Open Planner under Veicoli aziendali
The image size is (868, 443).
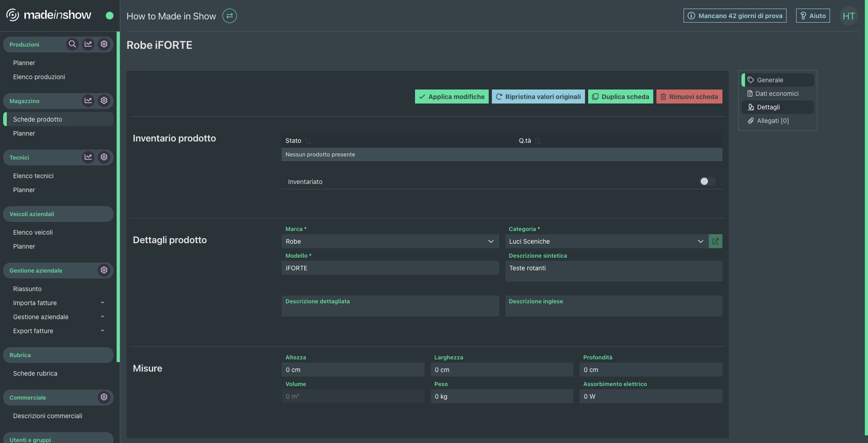click(x=24, y=246)
